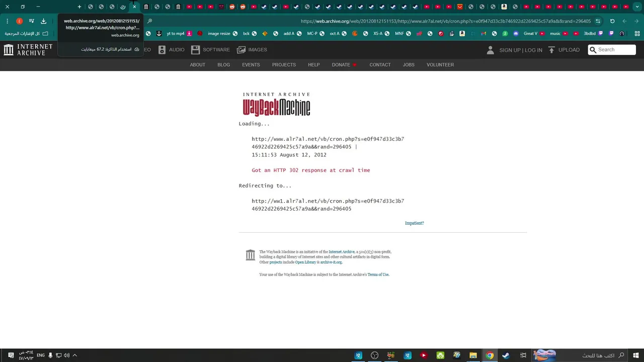Open the ABOUT menu item

(197, 65)
